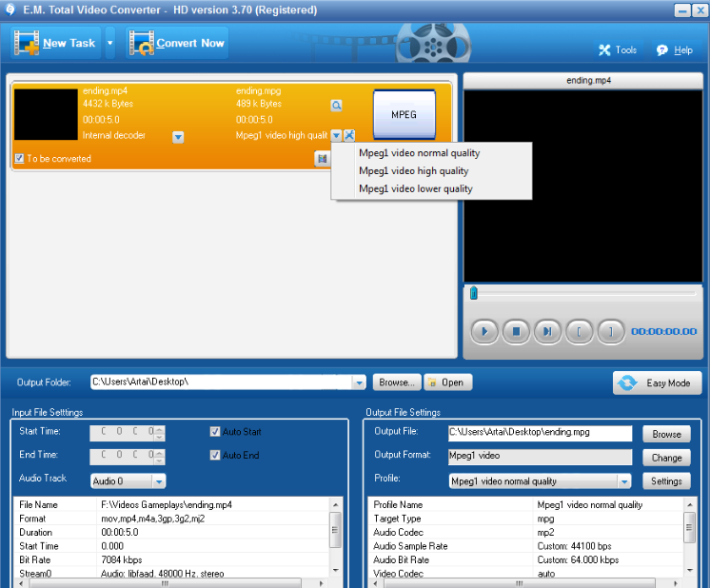Viewport: 710px width, 588px height.
Task: Increment the Start Time spinner
Action: point(159,429)
